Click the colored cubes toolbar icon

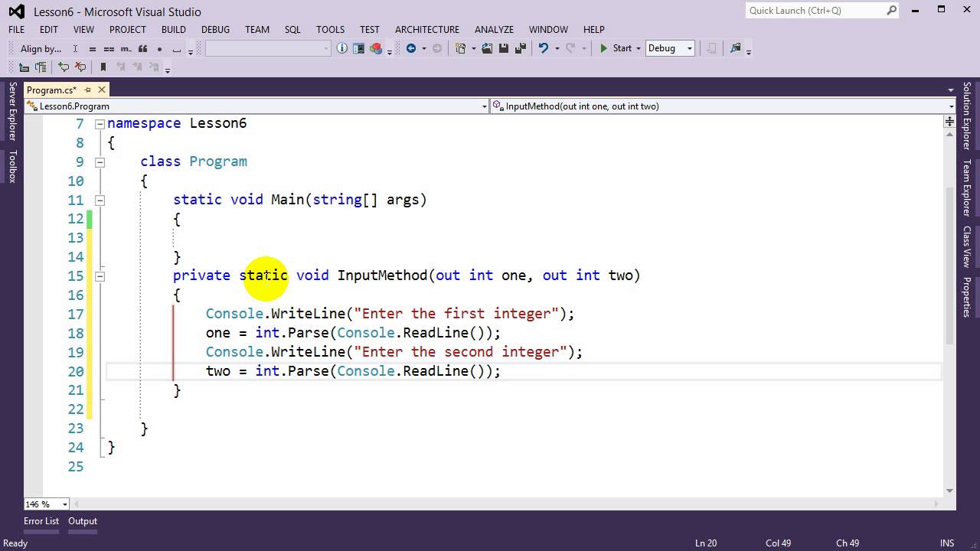pos(375,48)
